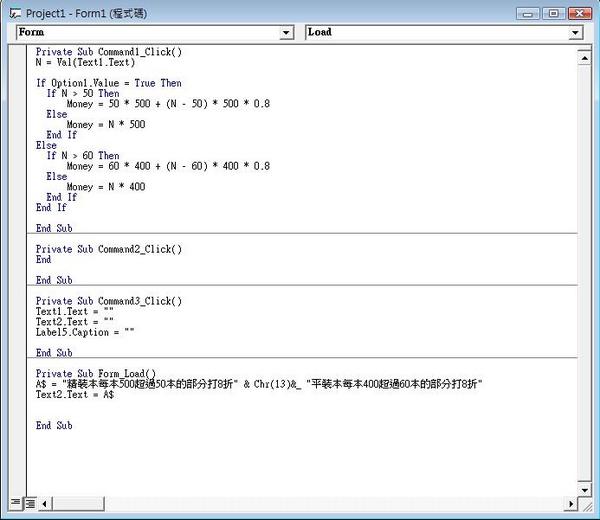Switch to Procedure View icon
The height and width of the screenshot is (520, 600).
(16, 503)
